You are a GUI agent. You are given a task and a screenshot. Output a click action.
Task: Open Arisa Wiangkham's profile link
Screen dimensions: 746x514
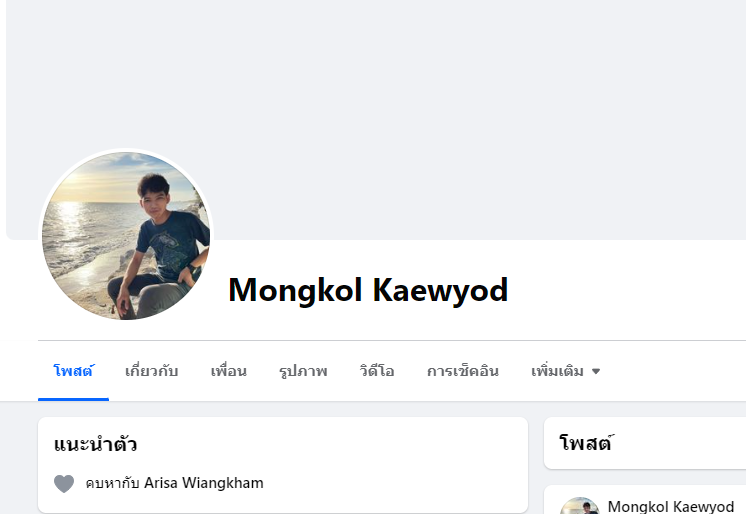coord(204,483)
